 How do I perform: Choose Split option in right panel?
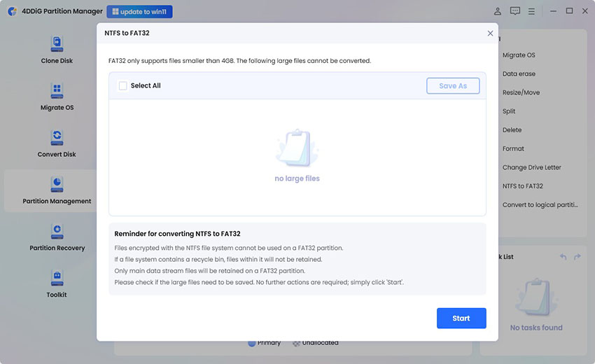pos(509,111)
